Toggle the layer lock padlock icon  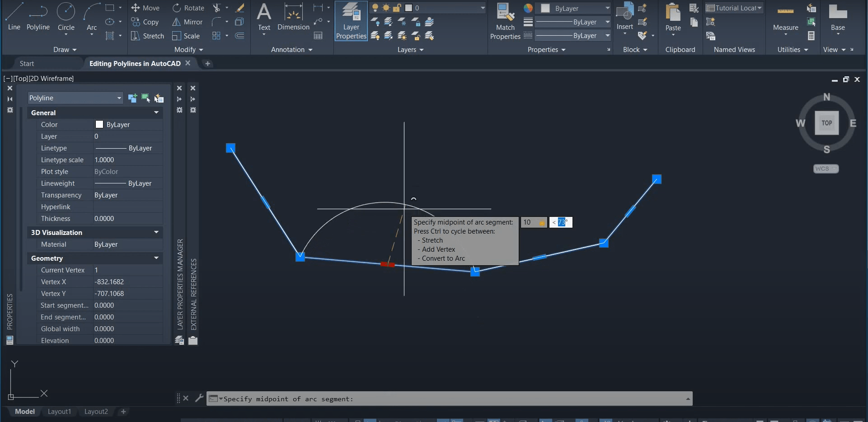(396, 8)
